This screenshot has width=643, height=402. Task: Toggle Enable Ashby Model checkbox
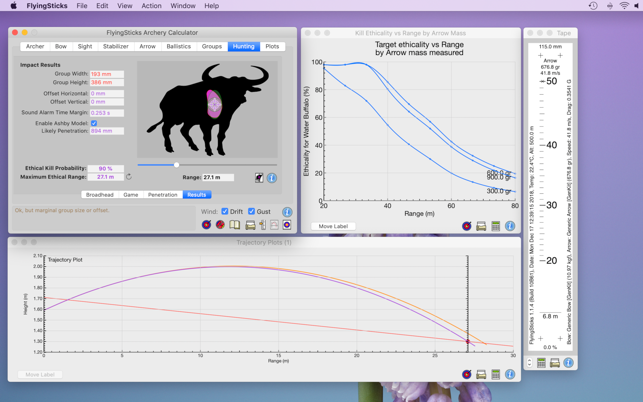point(94,123)
